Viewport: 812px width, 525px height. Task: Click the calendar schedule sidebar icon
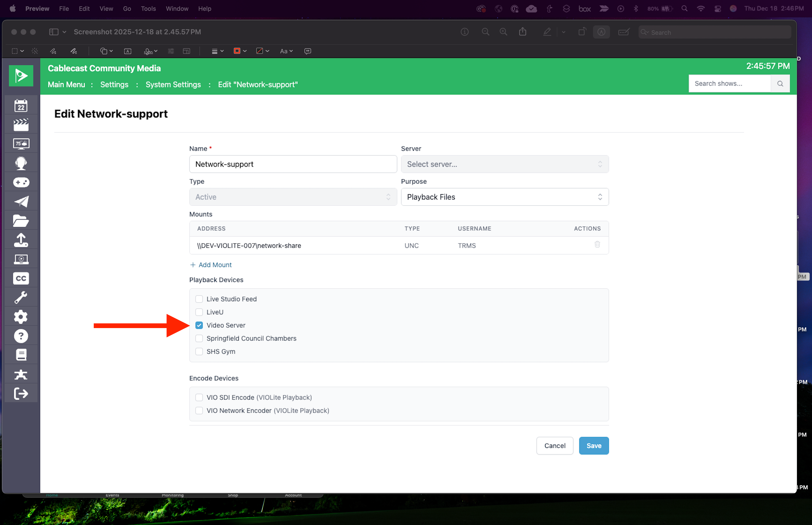[x=21, y=106]
